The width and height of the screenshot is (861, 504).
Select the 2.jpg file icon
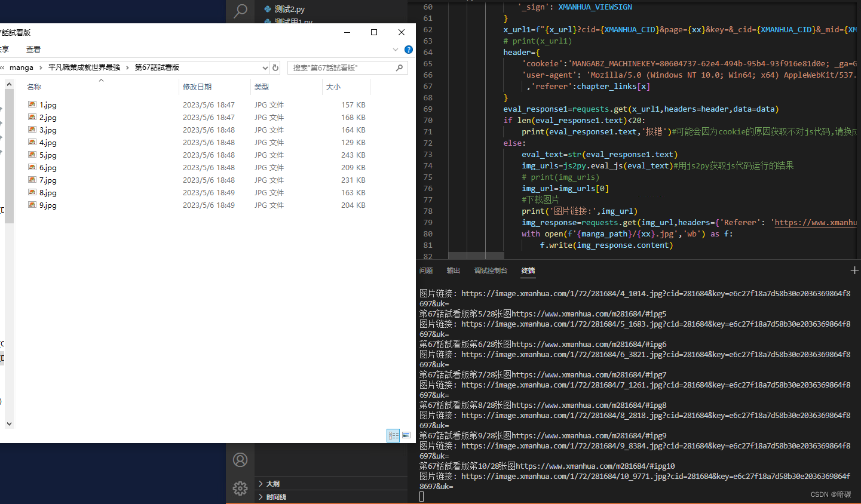pyautogui.click(x=32, y=117)
